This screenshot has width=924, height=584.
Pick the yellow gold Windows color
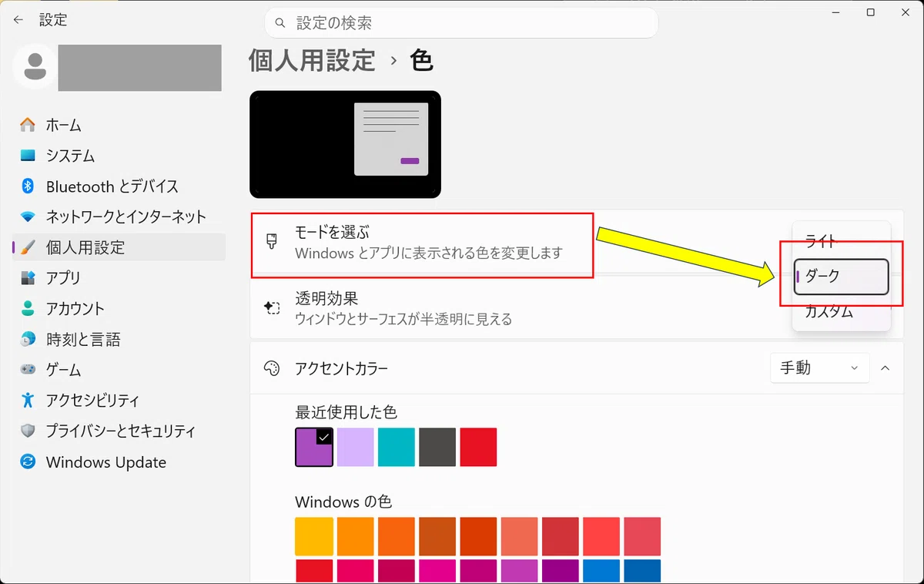coord(314,536)
